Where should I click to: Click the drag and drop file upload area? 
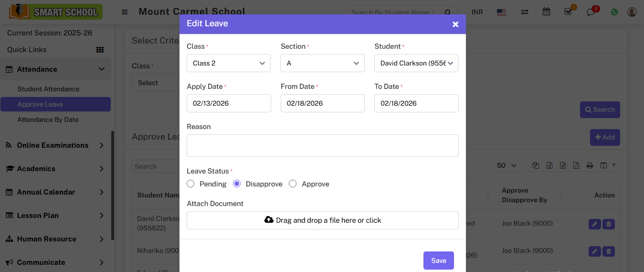click(x=322, y=220)
